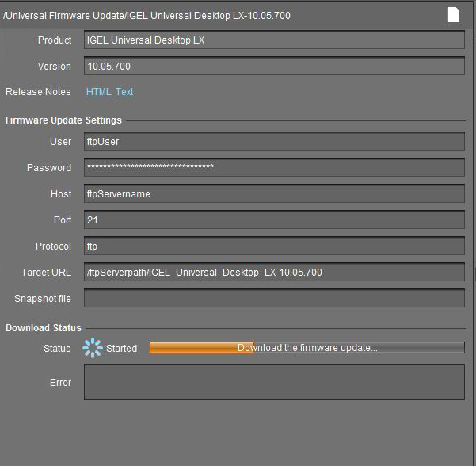Click the Download Status section header
The height and width of the screenshot is (466, 476).
pyautogui.click(x=44, y=328)
